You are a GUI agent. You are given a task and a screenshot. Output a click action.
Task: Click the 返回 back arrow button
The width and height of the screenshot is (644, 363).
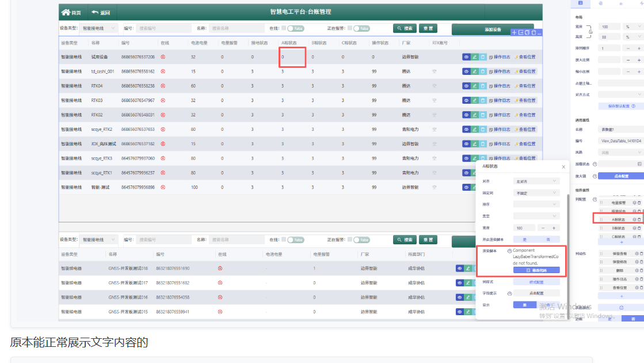point(100,12)
